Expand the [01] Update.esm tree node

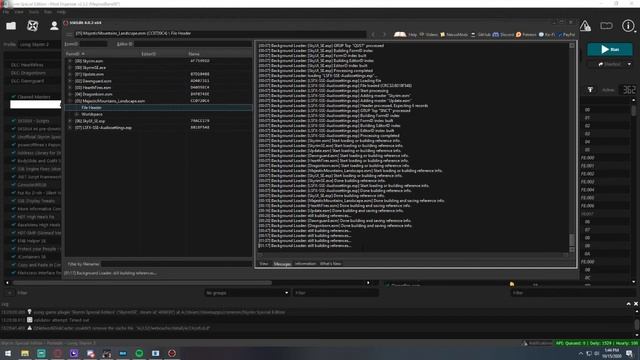coord(70,74)
